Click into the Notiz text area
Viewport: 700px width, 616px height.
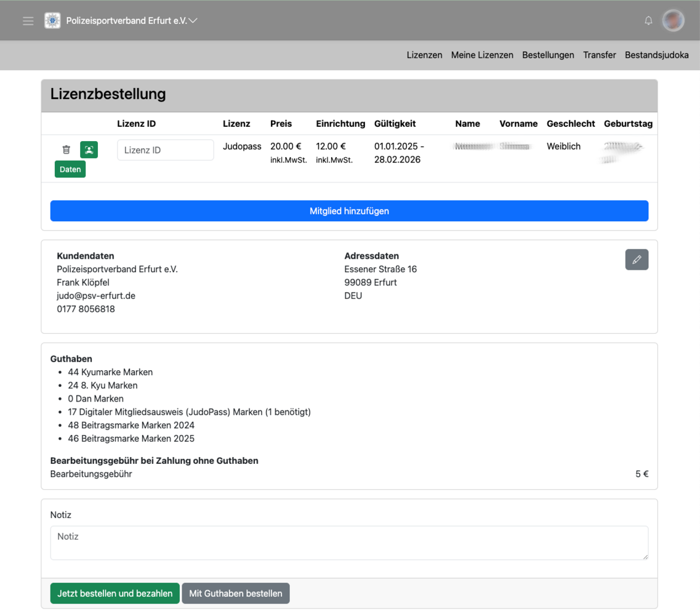[349, 542]
